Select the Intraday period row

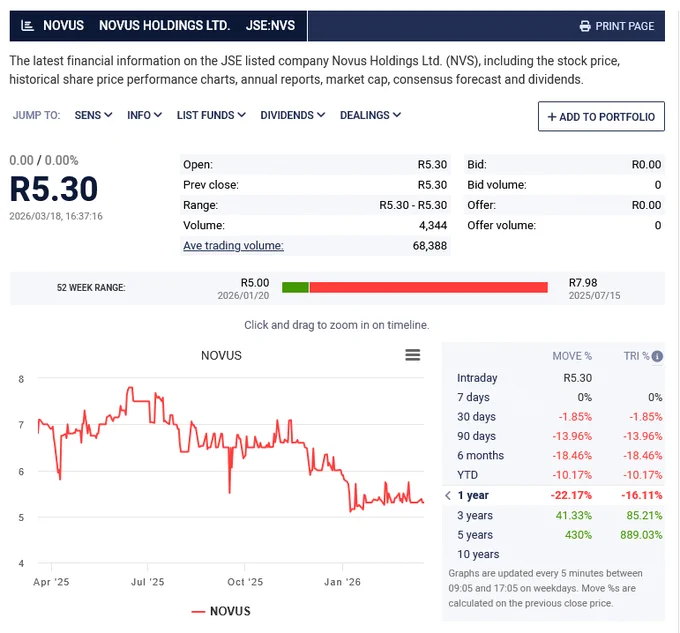point(553,378)
